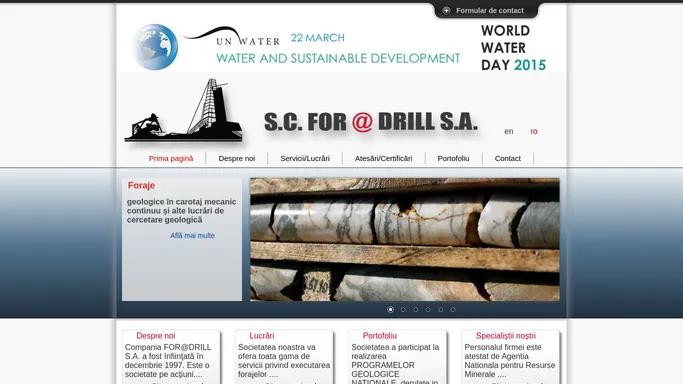Click the UN Water globe logo
Image resolution: width=683 pixels, height=384 pixels.
tap(156, 47)
